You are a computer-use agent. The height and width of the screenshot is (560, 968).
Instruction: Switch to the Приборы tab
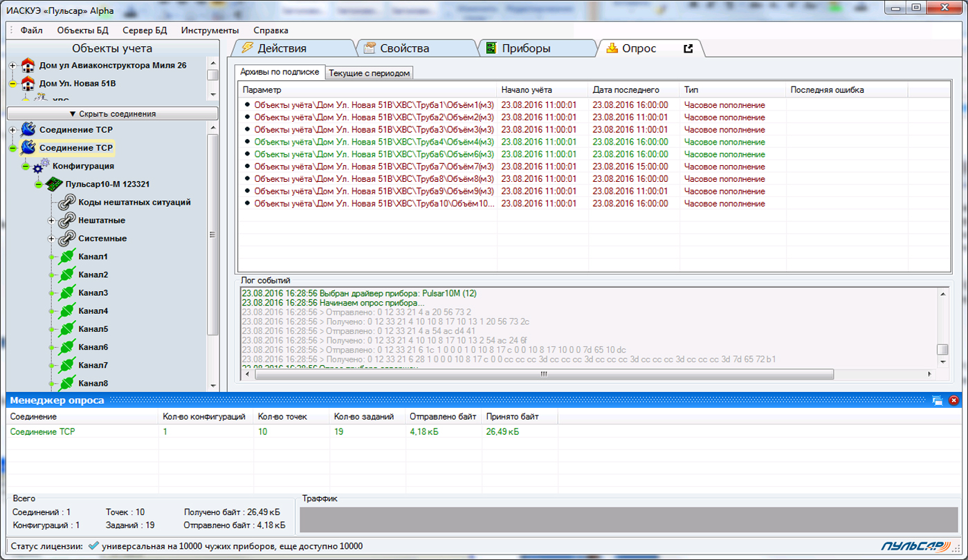click(x=526, y=48)
